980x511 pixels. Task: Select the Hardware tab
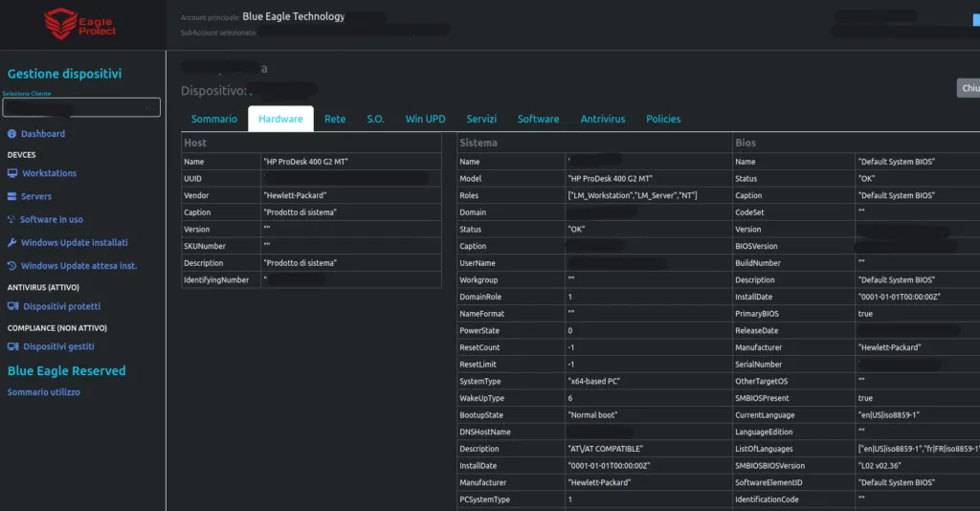(x=280, y=119)
